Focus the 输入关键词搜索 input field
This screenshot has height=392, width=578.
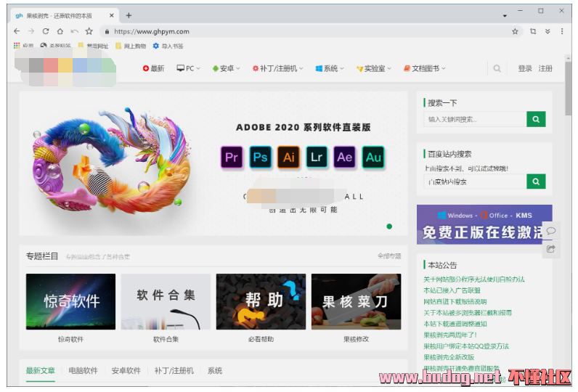[x=475, y=119]
